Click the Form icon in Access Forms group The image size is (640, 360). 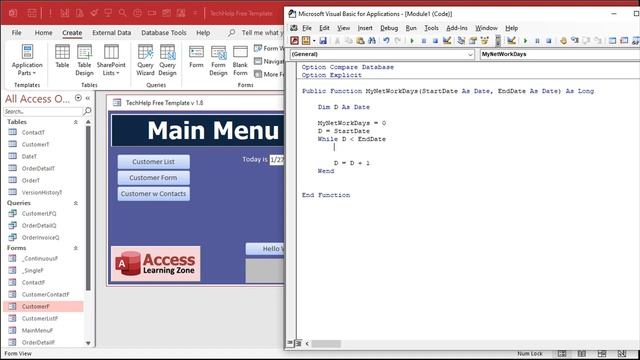tap(196, 56)
